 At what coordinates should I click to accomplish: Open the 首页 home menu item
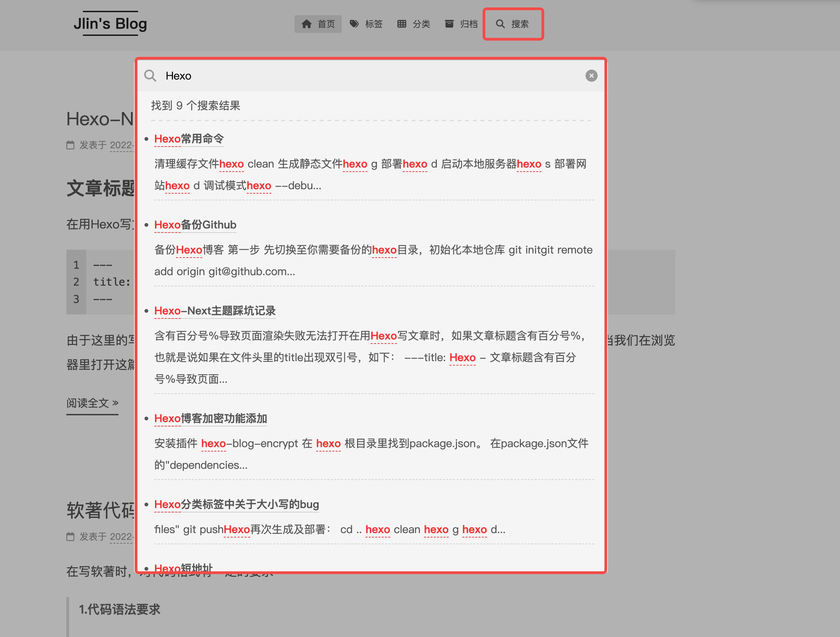tap(318, 24)
